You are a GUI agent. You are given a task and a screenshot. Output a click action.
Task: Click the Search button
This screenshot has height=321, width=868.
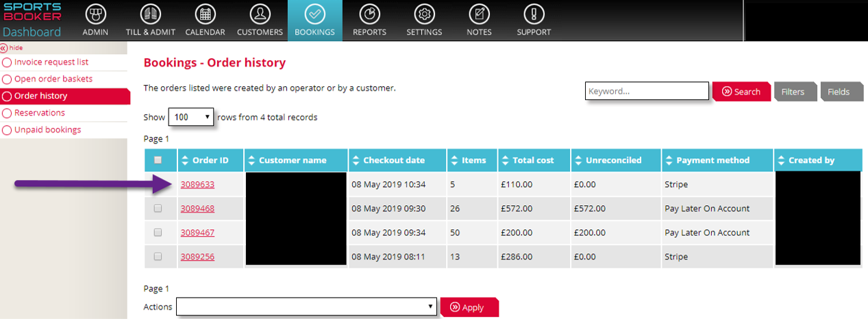pos(741,92)
